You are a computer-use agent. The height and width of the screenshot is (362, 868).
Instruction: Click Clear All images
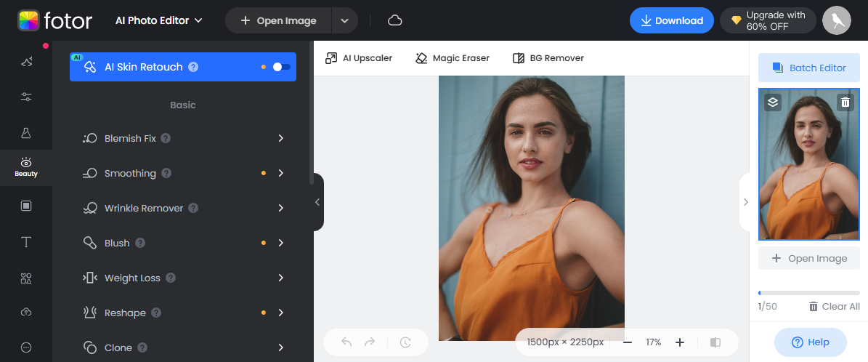[835, 307]
